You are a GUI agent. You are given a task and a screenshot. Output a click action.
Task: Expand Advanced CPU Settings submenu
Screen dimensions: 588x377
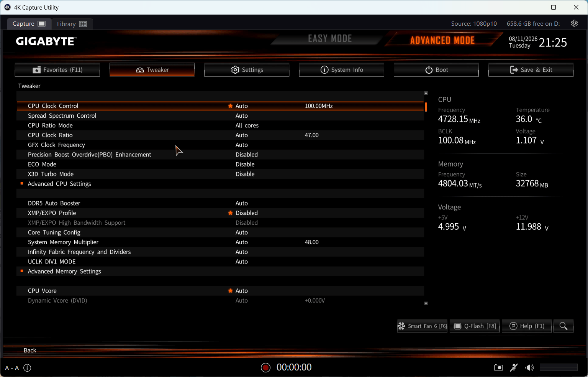pyautogui.click(x=59, y=184)
